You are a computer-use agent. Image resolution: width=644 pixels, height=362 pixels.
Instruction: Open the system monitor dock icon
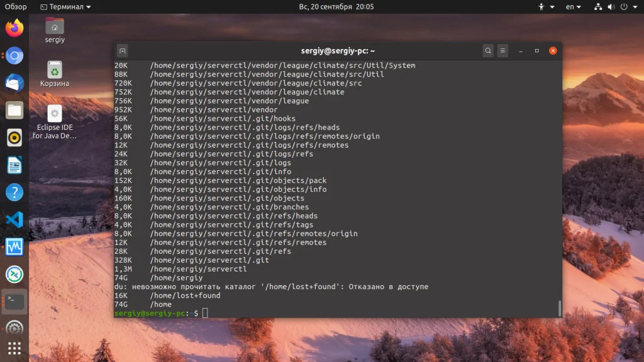[x=14, y=247]
